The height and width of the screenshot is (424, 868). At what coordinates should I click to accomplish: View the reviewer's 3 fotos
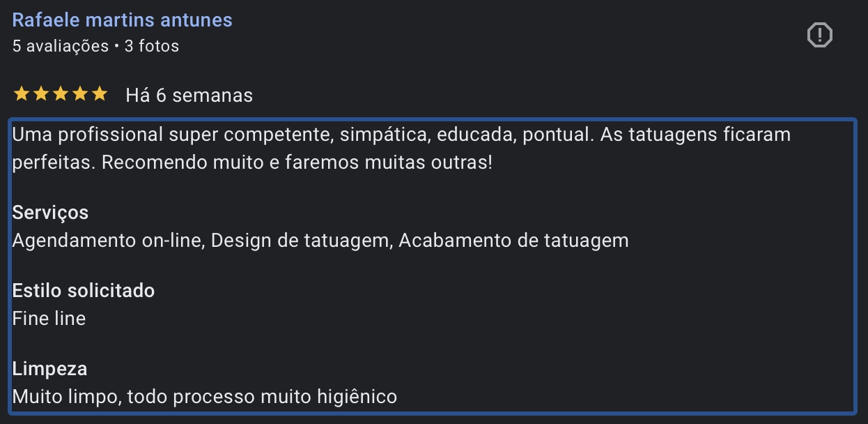tap(150, 46)
